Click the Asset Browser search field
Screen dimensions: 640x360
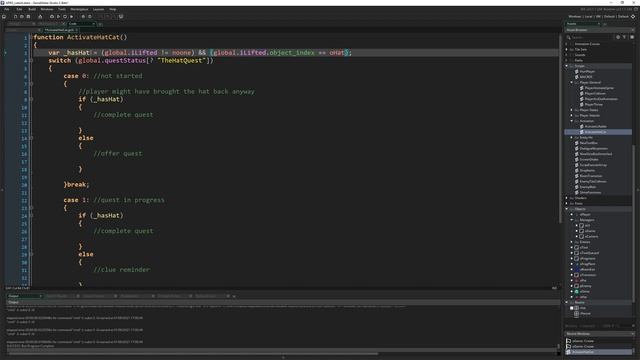pyautogui.click(x=589, y=37)
